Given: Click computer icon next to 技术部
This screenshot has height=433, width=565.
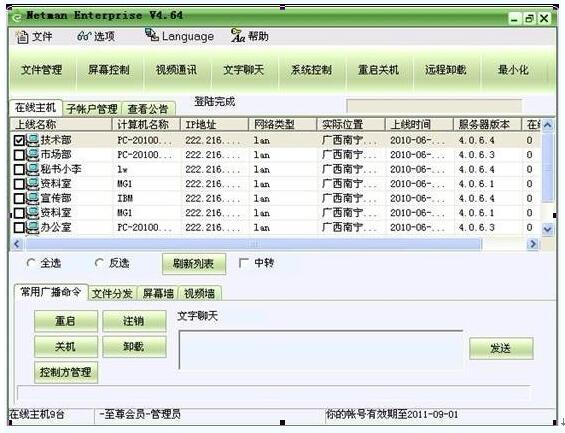Looking at the screenshot, I should [x=33, y=140].
